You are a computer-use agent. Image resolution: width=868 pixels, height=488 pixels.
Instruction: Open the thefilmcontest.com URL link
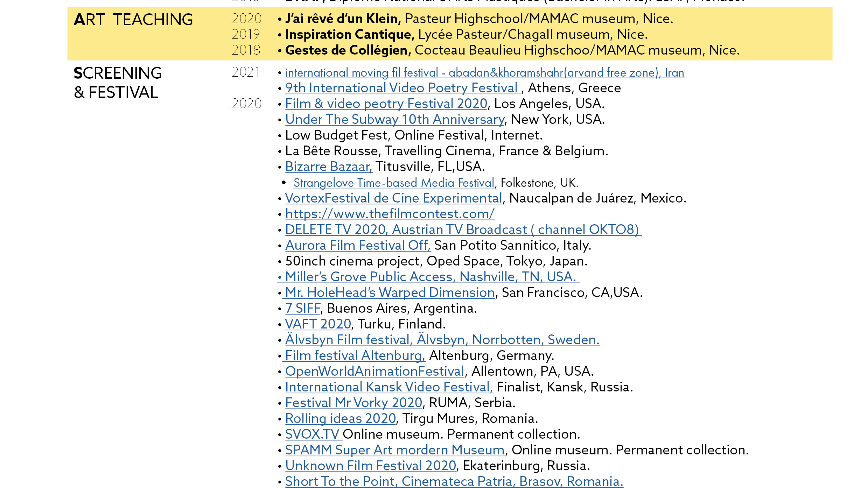pyautogui.click(x=390, y=214)
